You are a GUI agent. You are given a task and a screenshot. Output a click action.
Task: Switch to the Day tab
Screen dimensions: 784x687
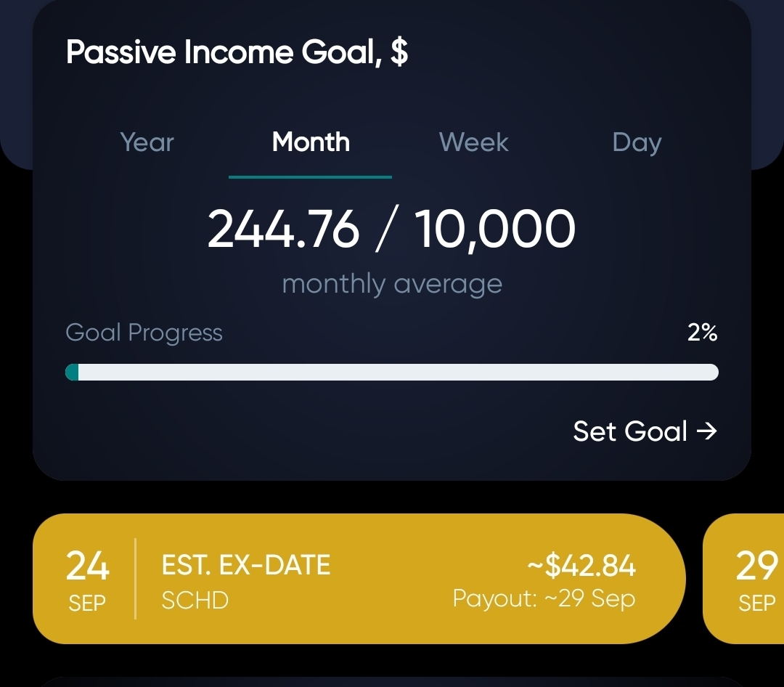637,143
